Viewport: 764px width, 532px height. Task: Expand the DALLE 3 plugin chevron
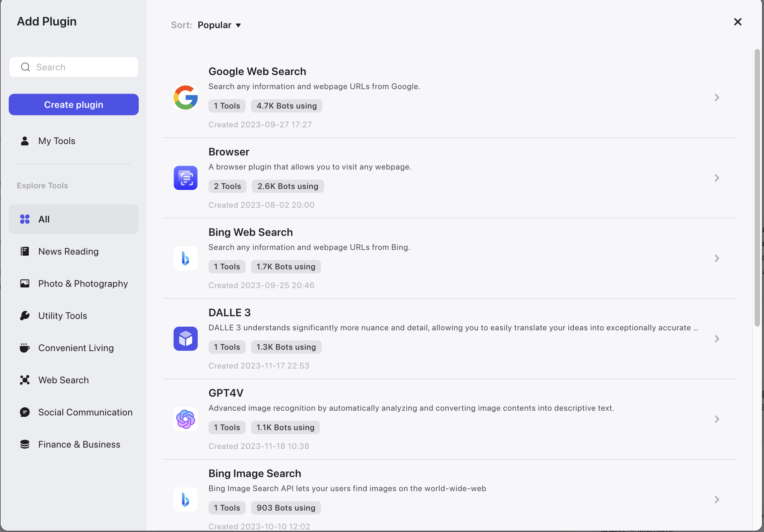tap(717, 339)
